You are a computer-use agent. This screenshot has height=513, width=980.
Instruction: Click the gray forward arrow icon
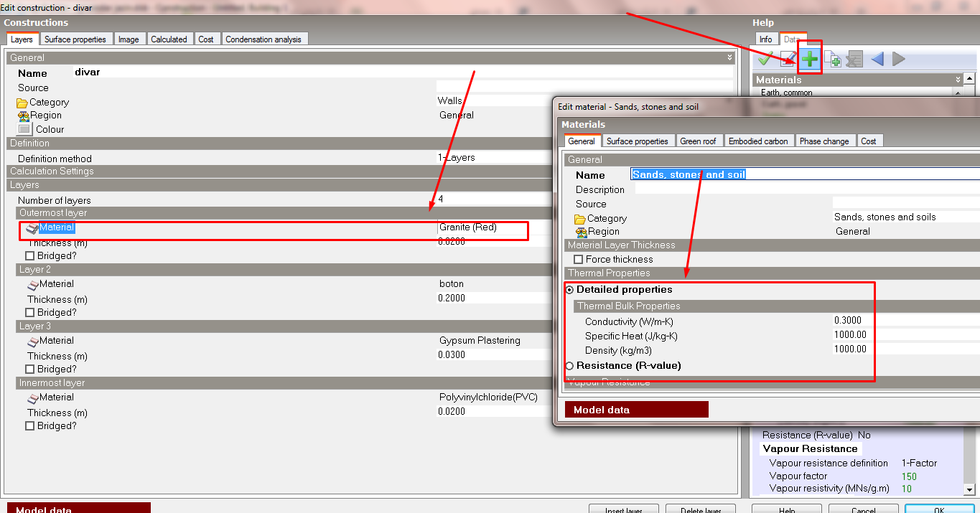coord(899,59)
